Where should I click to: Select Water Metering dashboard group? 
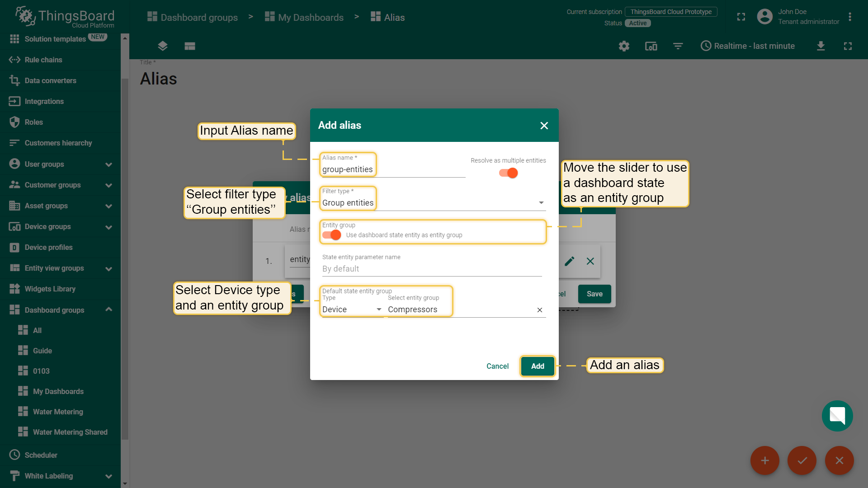[58, 412]
